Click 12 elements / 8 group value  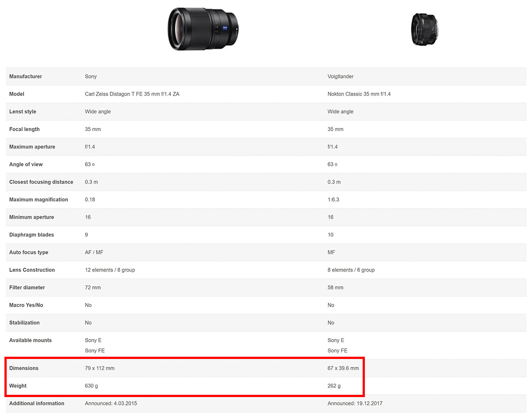tap(110, 270)
